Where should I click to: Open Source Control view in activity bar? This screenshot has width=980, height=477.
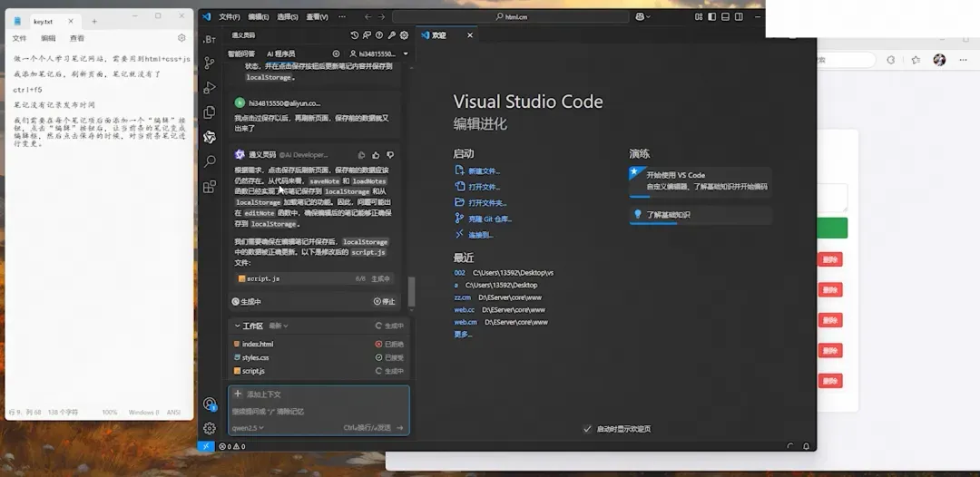(210, 63)
